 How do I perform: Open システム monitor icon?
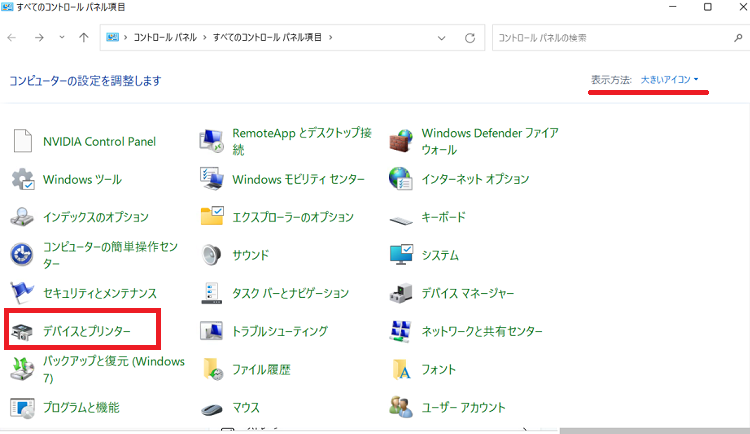[x=401, y=255]
